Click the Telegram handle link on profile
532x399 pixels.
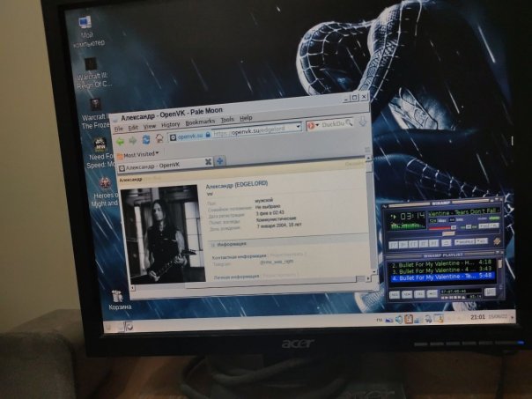point(277,262)
